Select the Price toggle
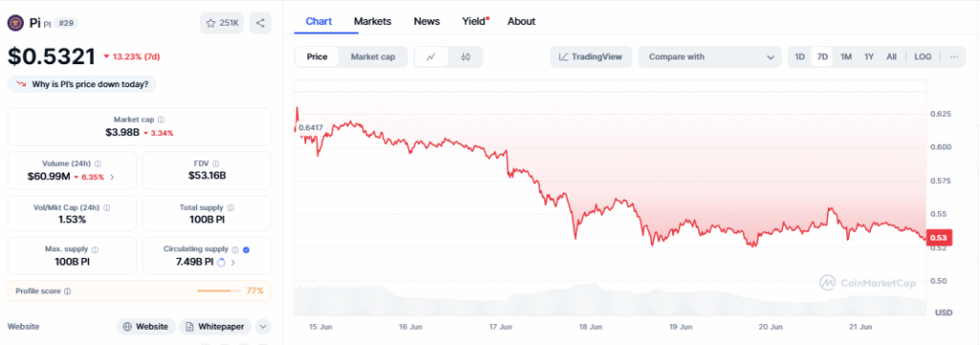 (317, 57)
